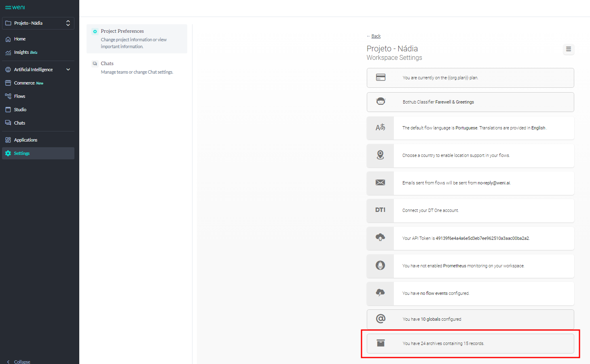This screenshot has height=364, width=590.
Task: Go to Applications in the sidebar
Action: [x=25, y=140]
